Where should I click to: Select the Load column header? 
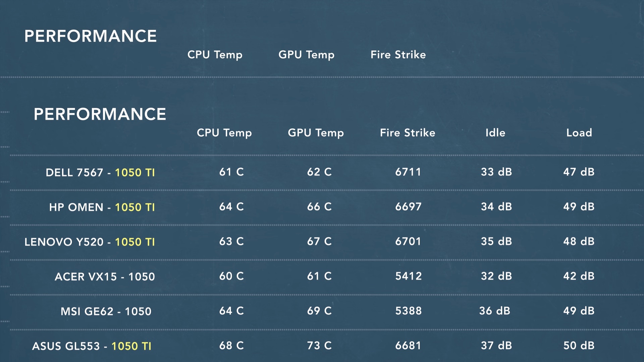point(579,133)
